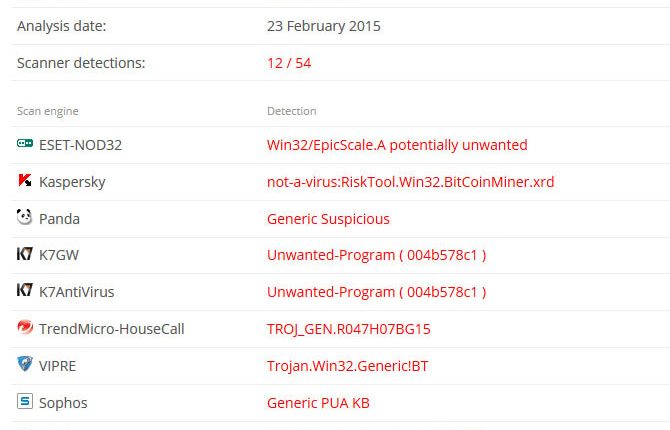This screenshot has width=670, height=430.
Task: Click the analysis date 23 February 2015
Action: pos(324,26)
